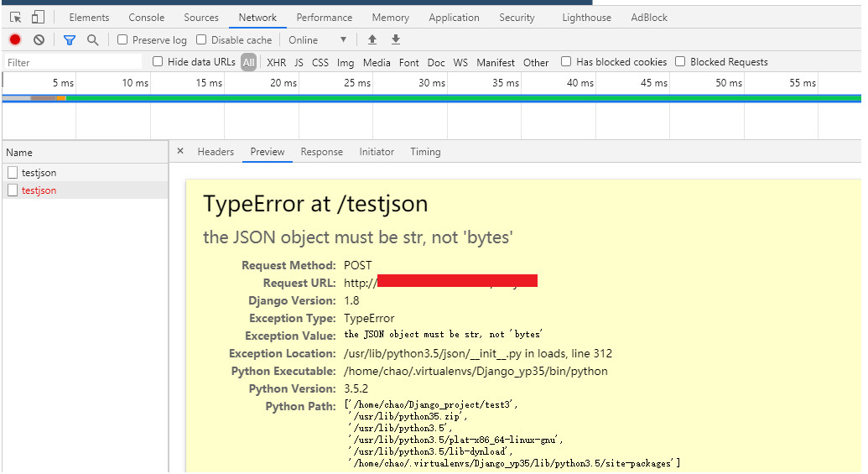The image size is (868, 474).
Task: Open the Initiator tab
Action: coord(377,152)
